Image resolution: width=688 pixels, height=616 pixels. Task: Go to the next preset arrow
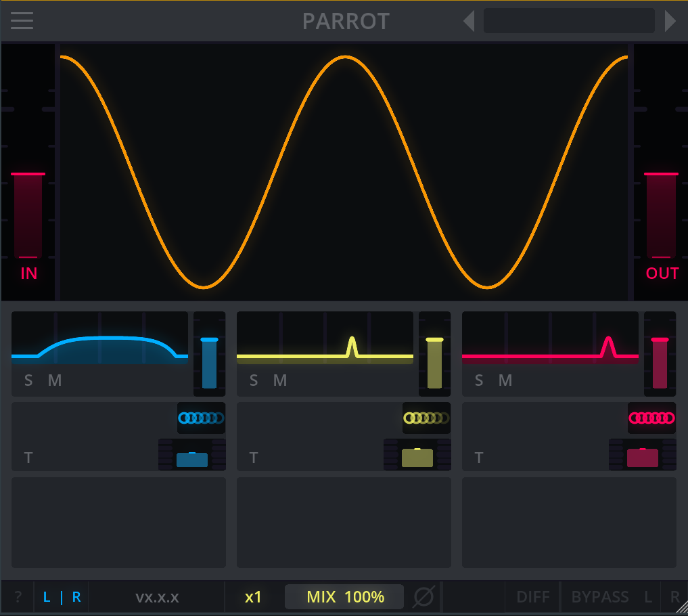pos(670,20)
